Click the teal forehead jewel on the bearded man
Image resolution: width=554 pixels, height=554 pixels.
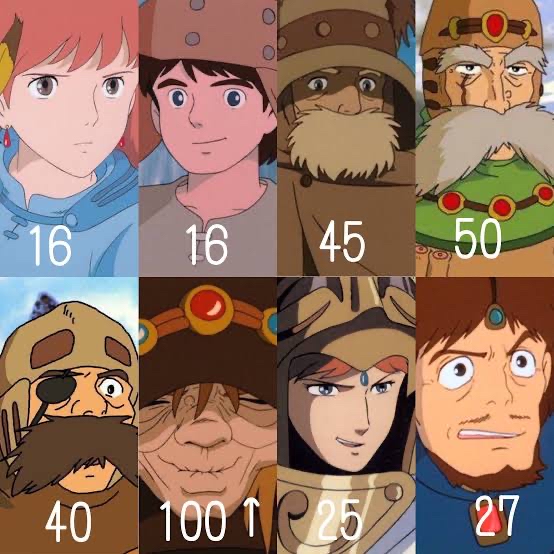tap(497, 317)
